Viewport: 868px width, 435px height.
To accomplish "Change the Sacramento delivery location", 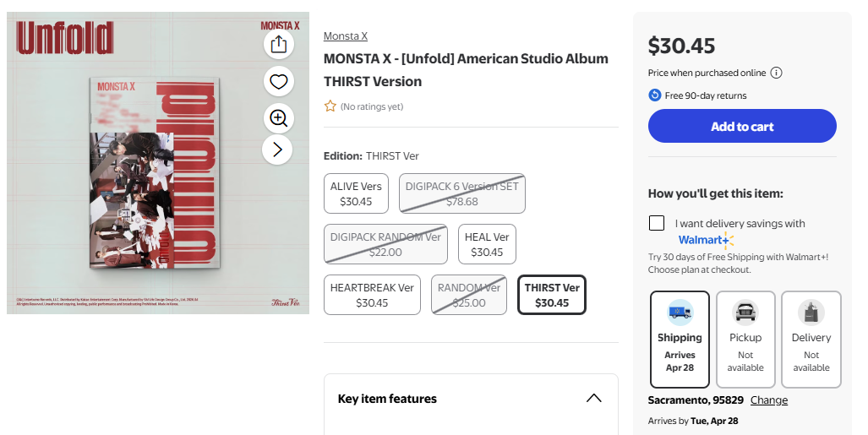I will click(x=768, y=400).
